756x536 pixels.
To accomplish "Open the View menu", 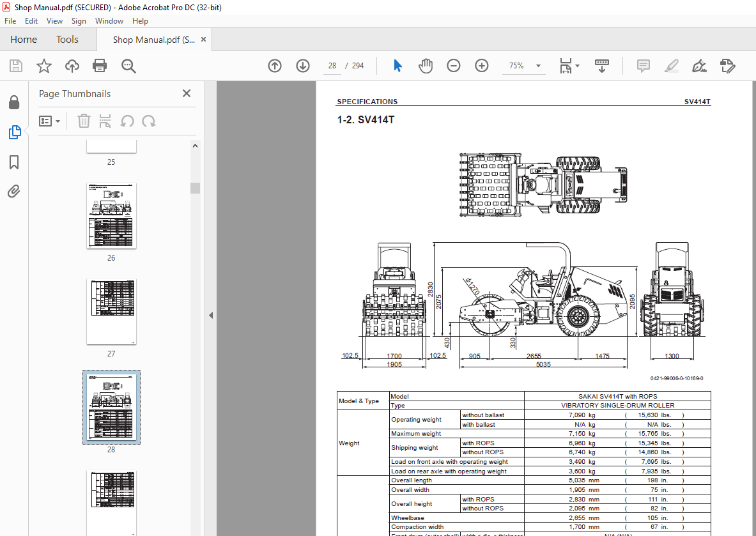I will 54,20.
